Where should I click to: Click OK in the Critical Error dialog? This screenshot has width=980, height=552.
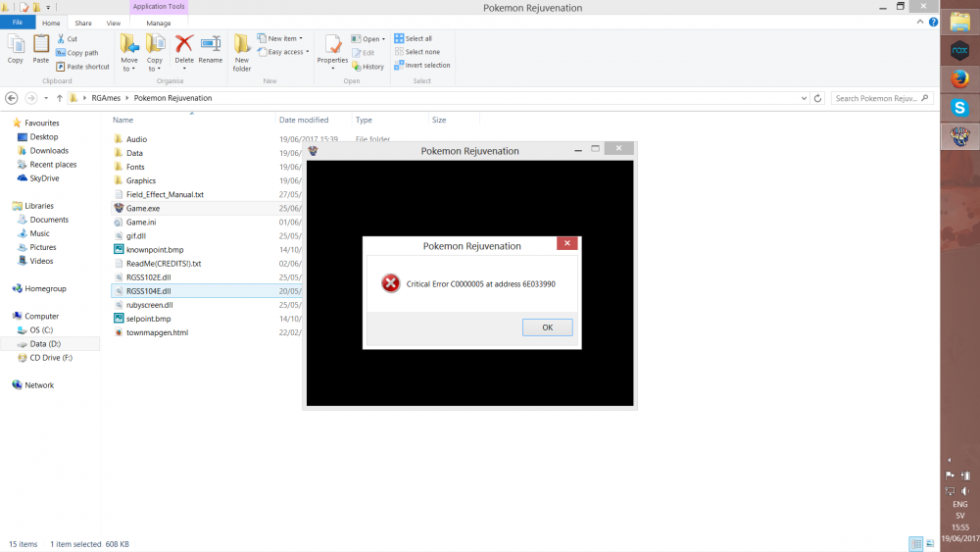547,327
